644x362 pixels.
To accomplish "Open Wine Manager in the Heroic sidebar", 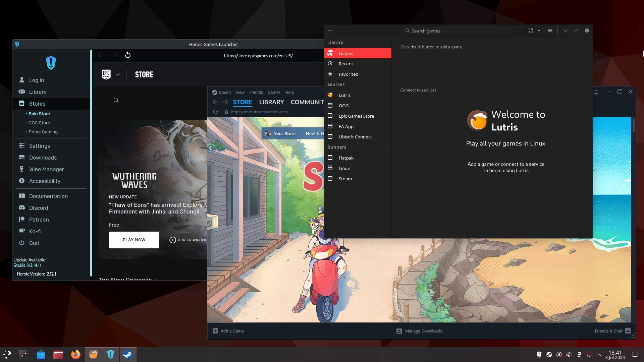I will pyautogui.click(x=46, y=169).
